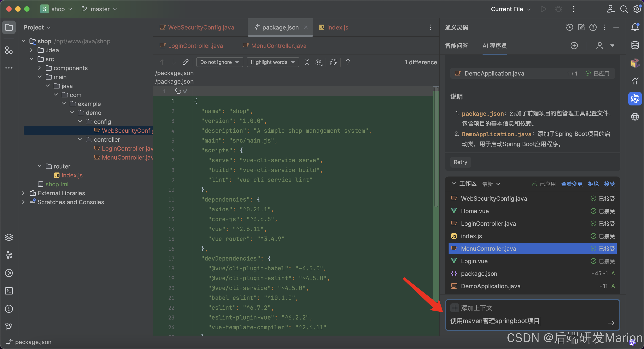
Task: Open the Database tool window
Action: (x=635, y=45)
